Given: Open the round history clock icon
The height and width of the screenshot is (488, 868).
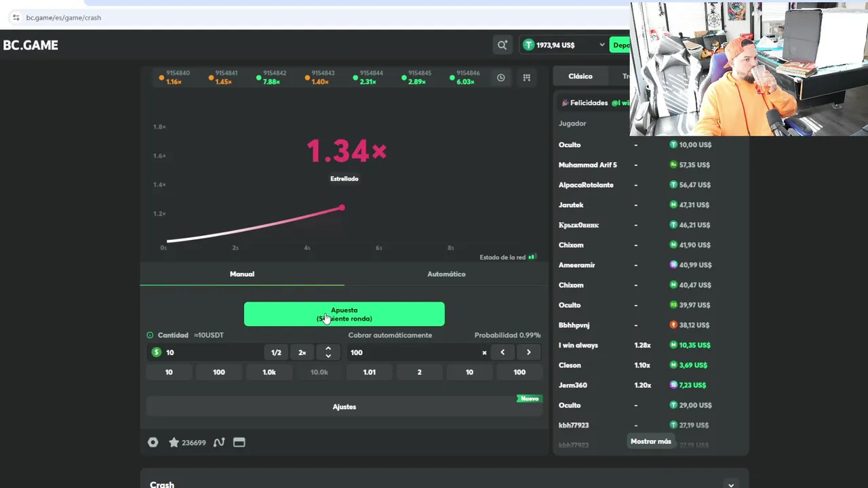Looking at the screenshot, I should (500, 77).
